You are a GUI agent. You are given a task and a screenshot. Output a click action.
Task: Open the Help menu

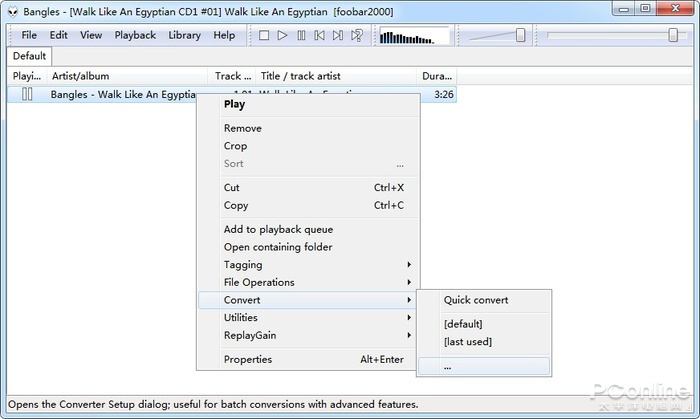tap(224, 35)
